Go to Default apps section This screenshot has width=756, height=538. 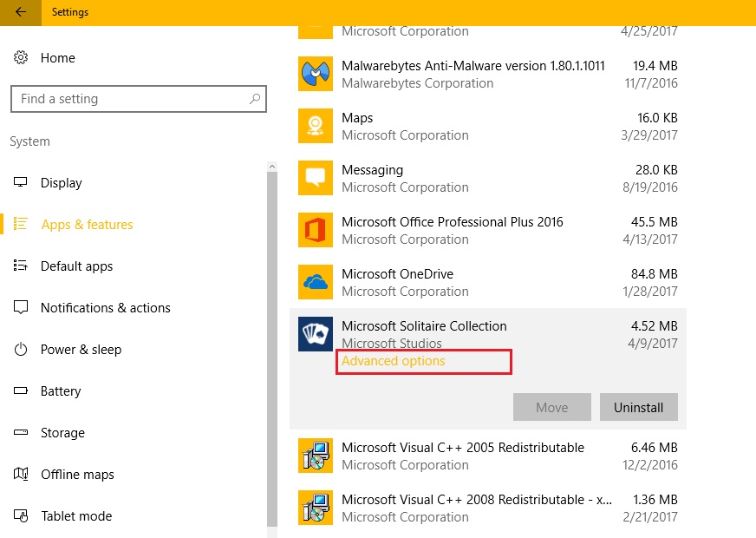tap(76, 266)
